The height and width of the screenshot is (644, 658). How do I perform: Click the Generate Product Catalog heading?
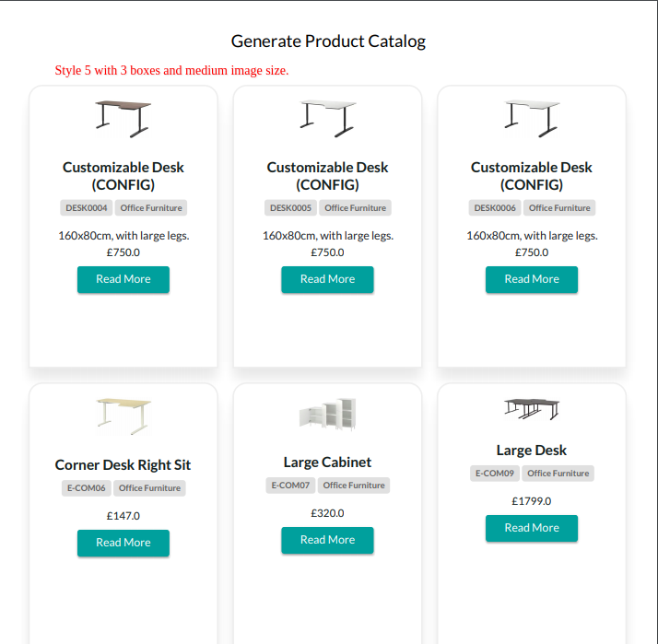point(329,41)
